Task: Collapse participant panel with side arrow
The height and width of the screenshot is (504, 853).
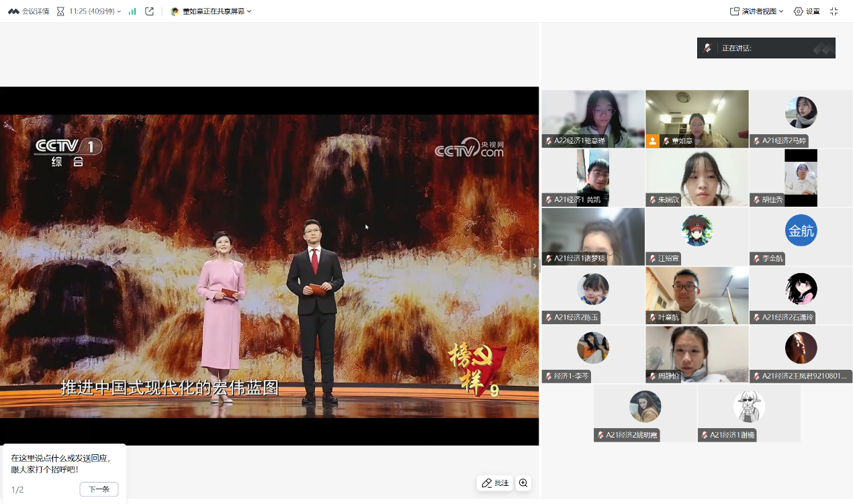Action: pos(535,266)
